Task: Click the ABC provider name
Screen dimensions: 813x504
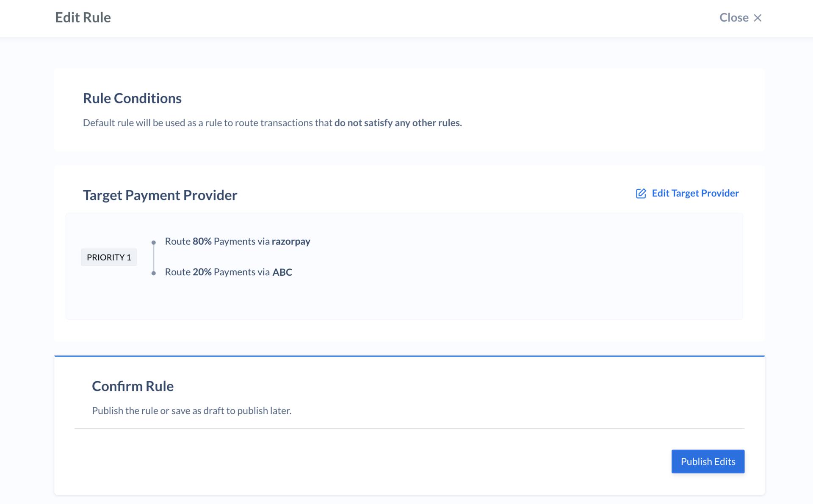Action: [x=282, y=272]
